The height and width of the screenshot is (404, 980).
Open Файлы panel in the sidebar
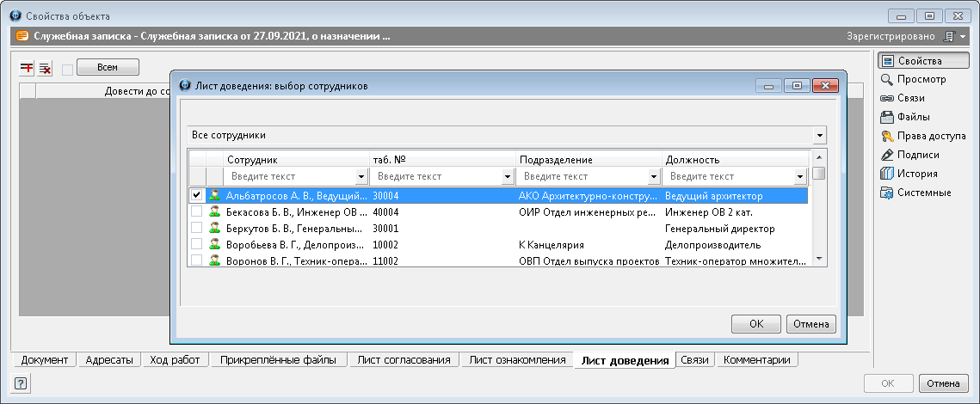[x=913, y=117]
